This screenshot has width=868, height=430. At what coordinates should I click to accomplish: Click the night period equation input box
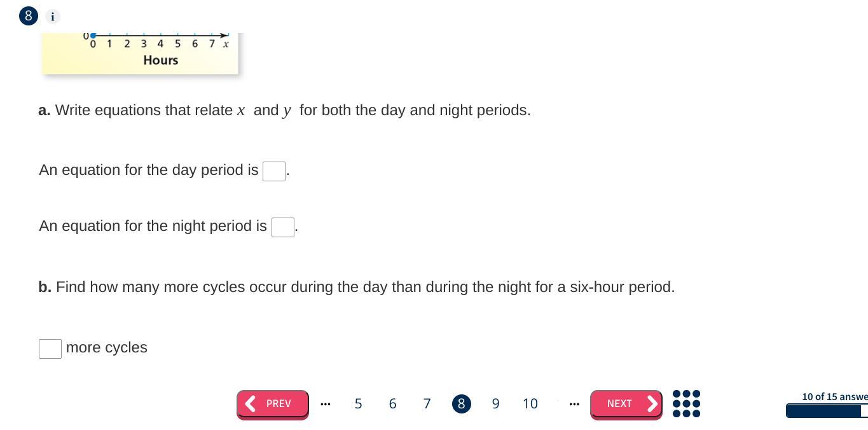click(x=283, y=227)
